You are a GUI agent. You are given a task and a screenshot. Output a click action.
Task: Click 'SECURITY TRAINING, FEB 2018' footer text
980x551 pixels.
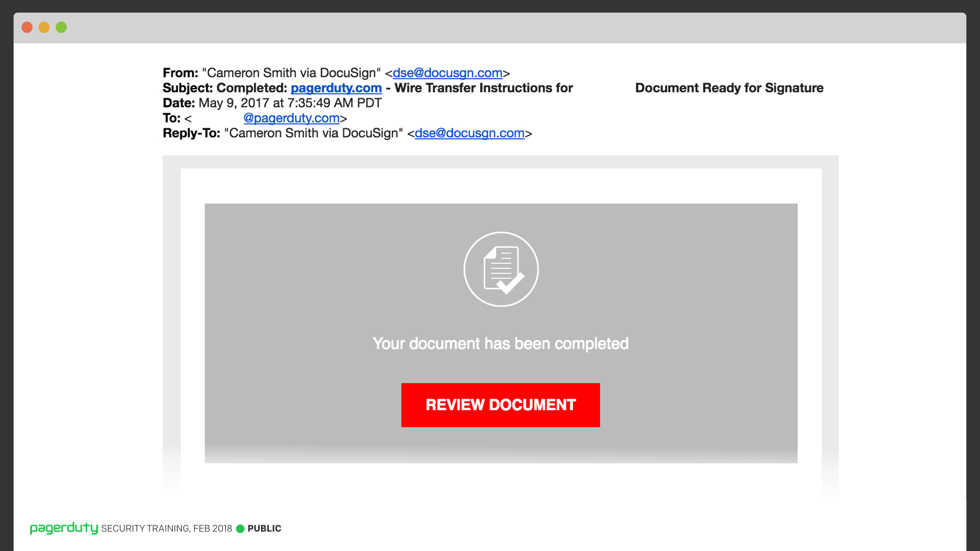[166, 529]
